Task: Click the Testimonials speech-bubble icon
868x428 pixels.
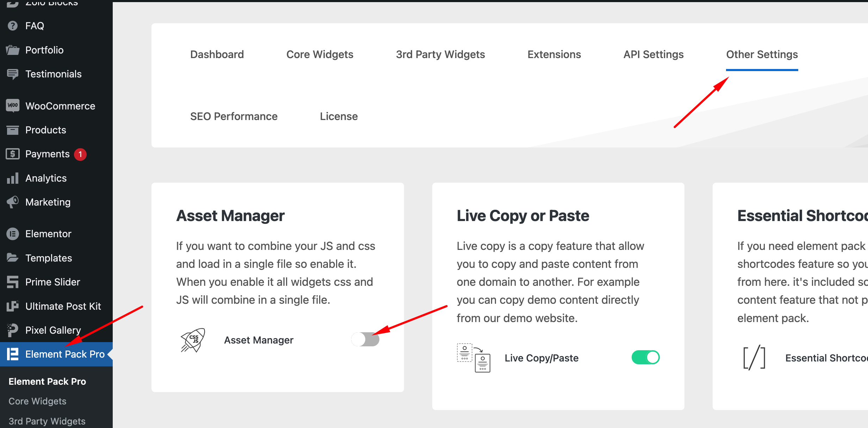Action: pyautogui.click(x=13, y=74)
